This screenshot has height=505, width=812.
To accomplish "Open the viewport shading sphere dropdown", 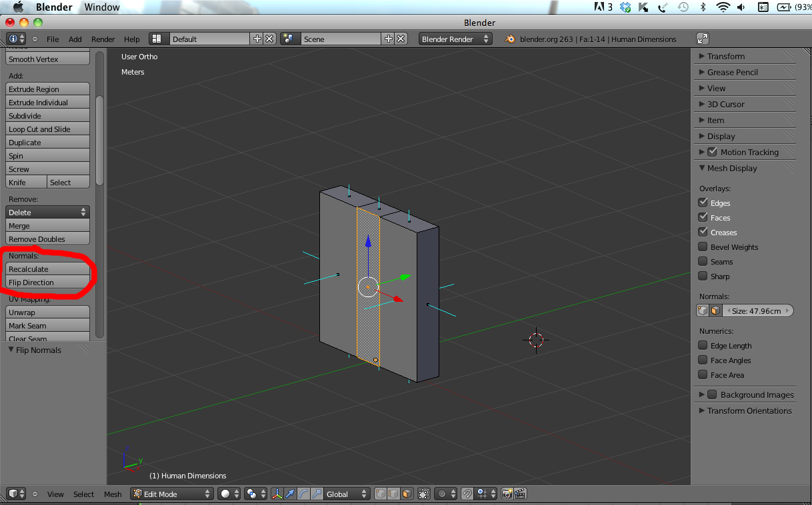I will [x=229, y=494].
